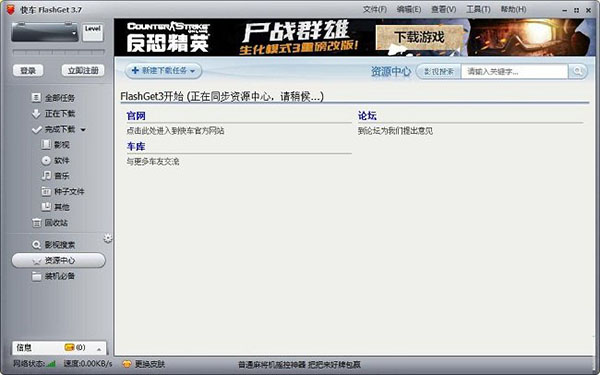Select the 软件 disc icon
Image resolution: width=600 pixels, height=375 pixels.
46,160
